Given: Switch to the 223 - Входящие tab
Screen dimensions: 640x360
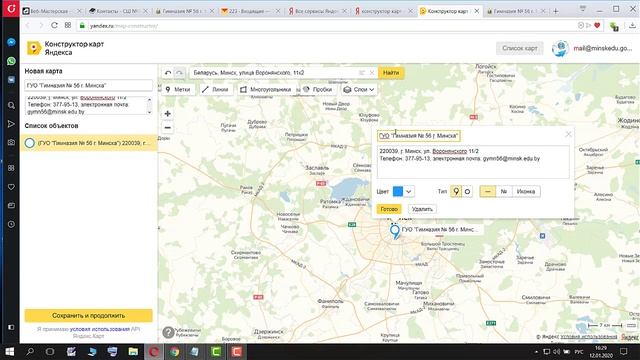Looking at the screenshot, I should 250,11.
